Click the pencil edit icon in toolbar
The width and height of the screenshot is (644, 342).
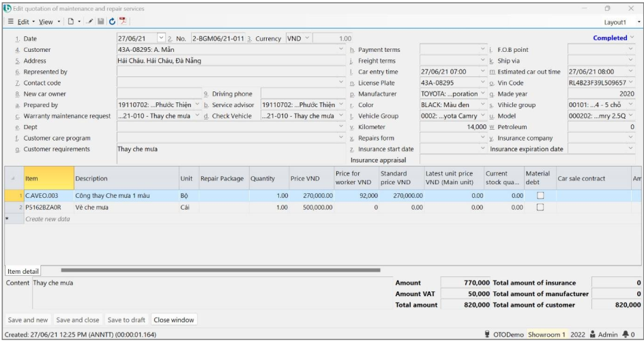pos(89,22)
